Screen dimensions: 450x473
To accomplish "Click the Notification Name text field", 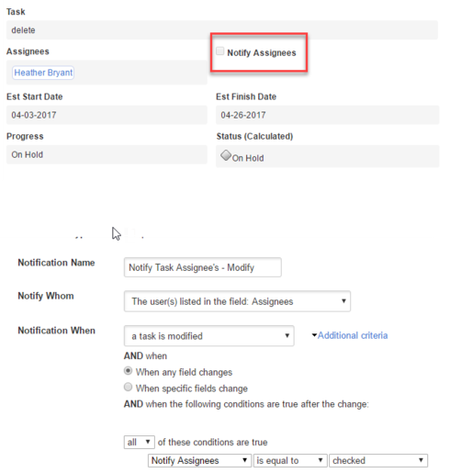I will [203, 267].
